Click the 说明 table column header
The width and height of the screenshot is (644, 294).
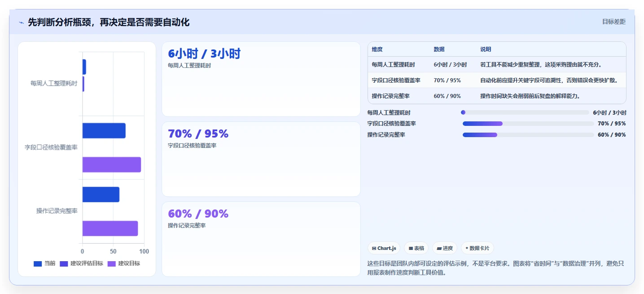coord(486,49)
